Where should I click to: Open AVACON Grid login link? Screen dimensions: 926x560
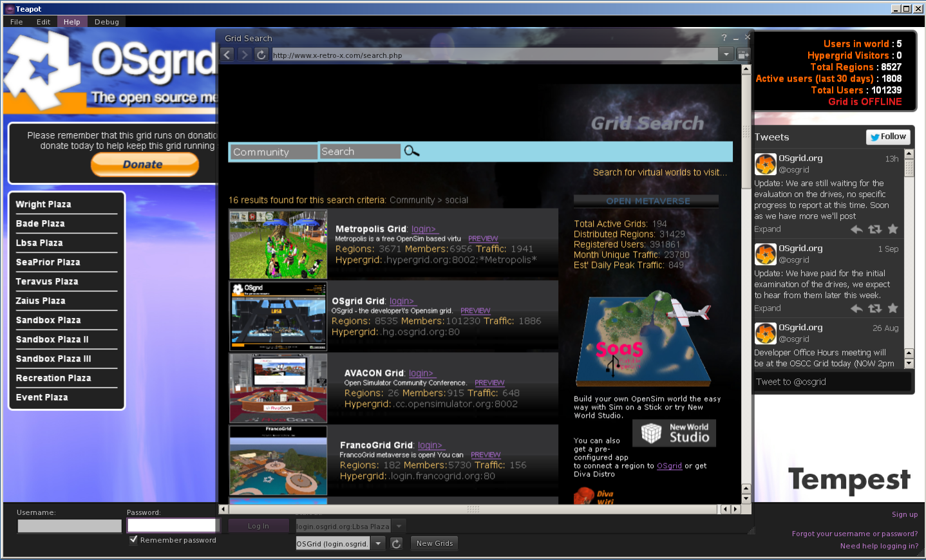[x=422, y=373]
